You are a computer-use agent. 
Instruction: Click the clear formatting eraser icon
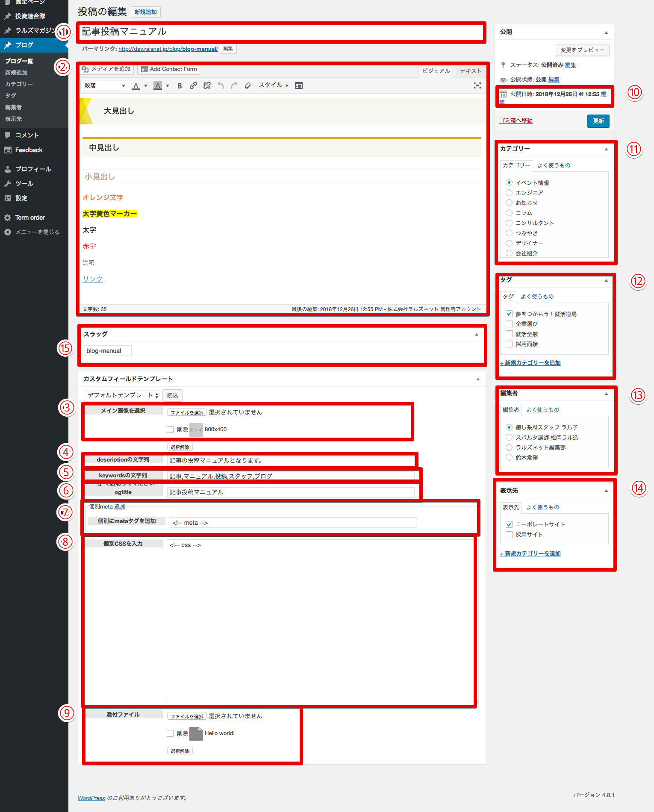tap(247, 86)
